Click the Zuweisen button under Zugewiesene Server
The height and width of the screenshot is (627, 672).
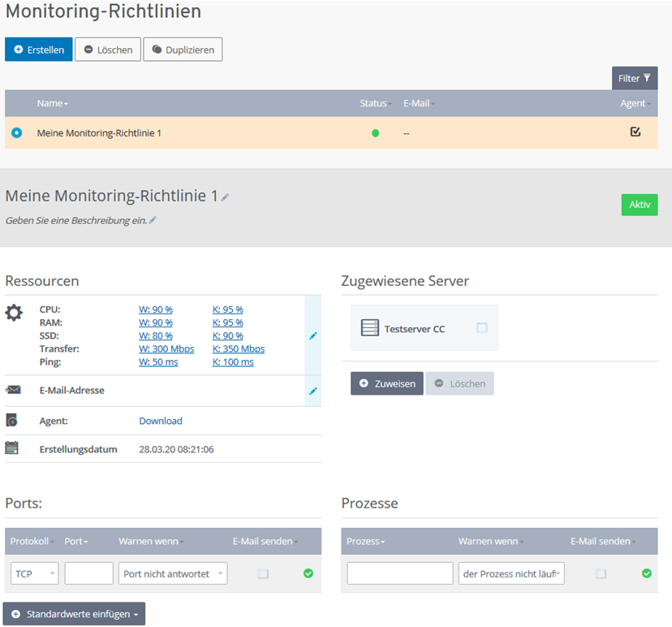pos(387,383)
